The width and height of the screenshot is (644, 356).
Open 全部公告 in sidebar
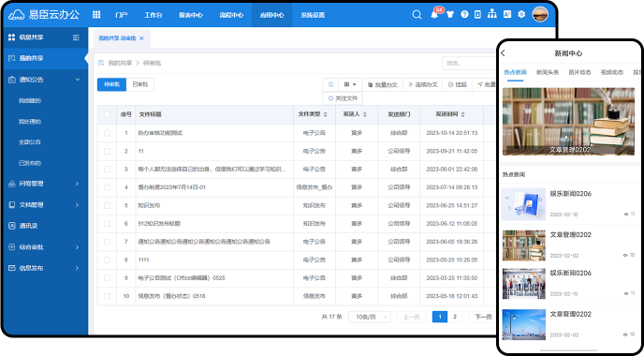pos(30,142)
